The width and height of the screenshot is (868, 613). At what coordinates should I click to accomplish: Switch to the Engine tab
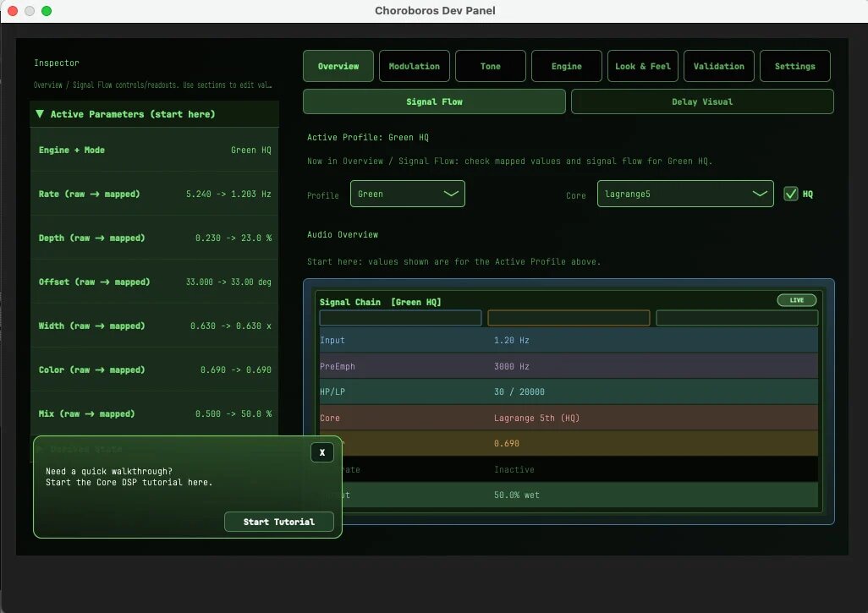(566, 66)
